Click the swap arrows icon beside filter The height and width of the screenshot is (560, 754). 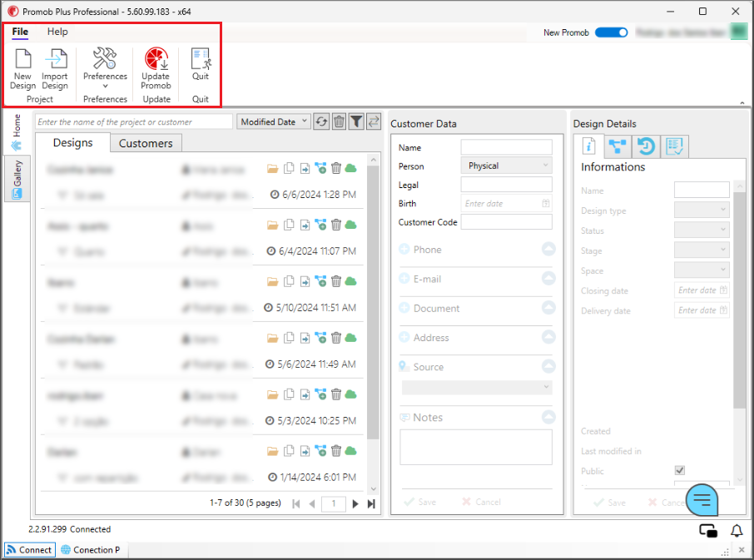(x=374, y=122)
